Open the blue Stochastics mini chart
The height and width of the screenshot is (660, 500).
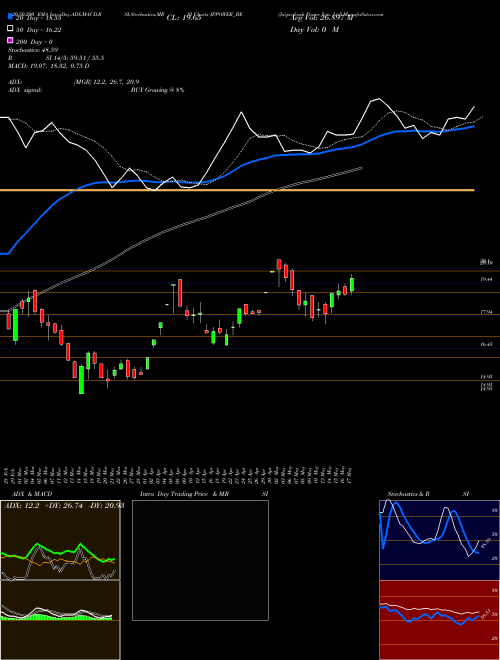(439, 540)
